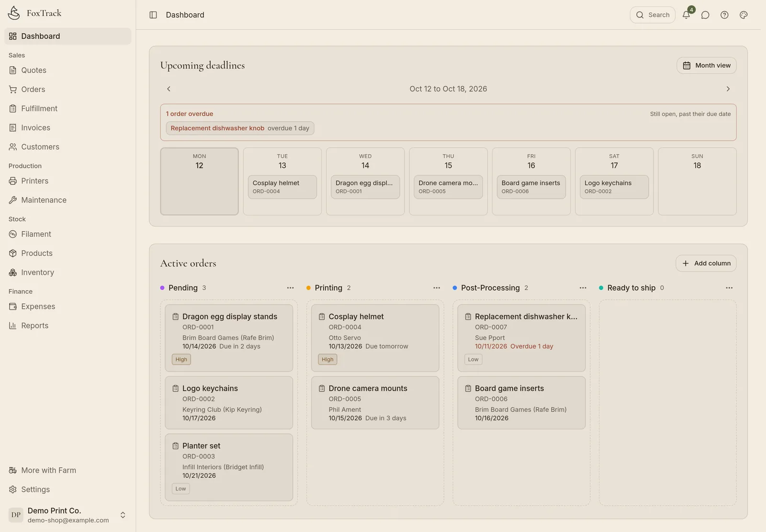Click the FoxTrack logo icon
This screenshot has height=532, width=766.
(14, 13)
